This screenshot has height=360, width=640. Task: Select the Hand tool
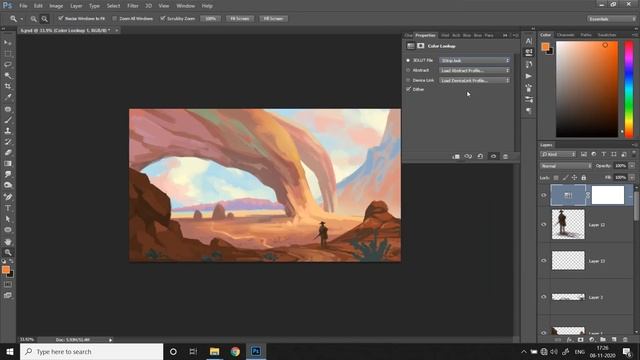point(8,242)
